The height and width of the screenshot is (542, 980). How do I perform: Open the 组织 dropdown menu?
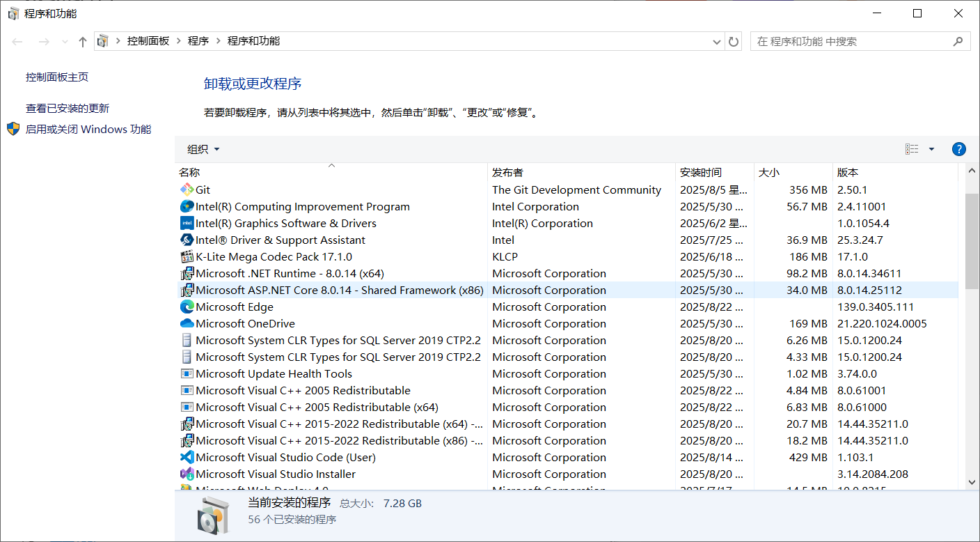[x=203, y=149]
